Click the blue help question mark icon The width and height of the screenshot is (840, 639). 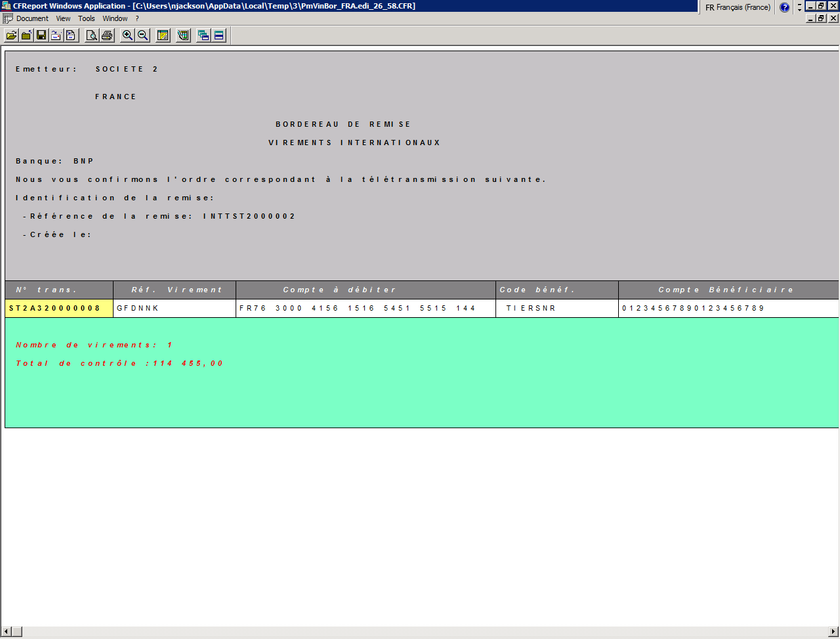coord(784,7)
